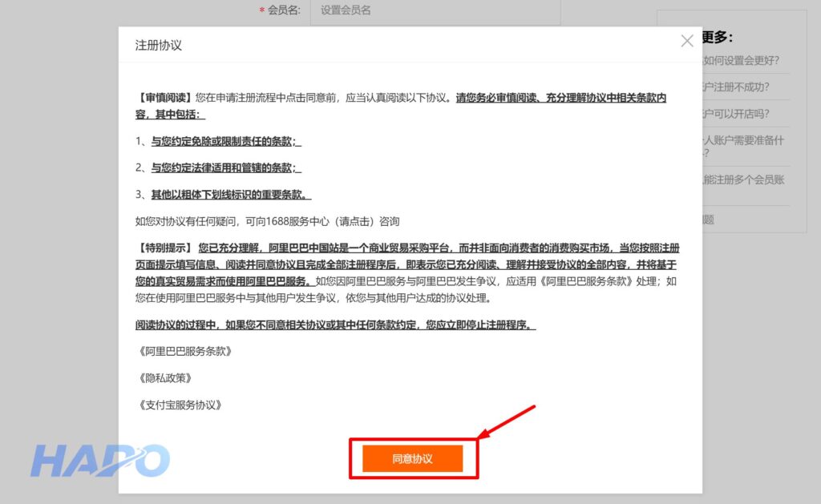This screenshot has height=504, width=821.
Task: Click clause 3 about 粗体下划线标识的重要条款
Action: point(230,195)
